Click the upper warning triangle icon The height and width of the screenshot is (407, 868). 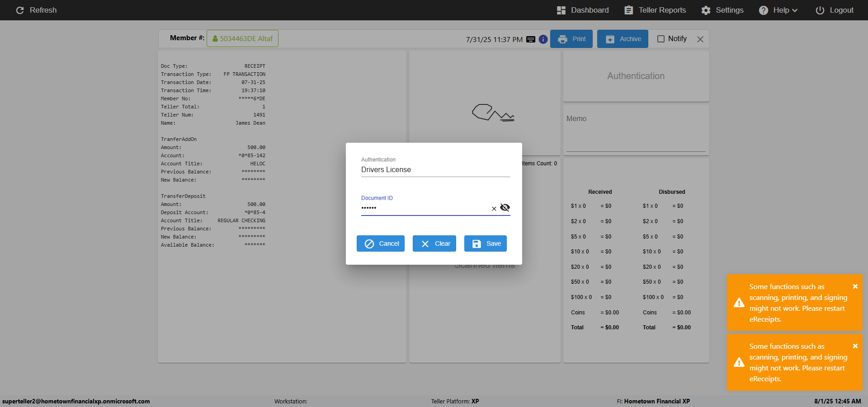[739, 303]
